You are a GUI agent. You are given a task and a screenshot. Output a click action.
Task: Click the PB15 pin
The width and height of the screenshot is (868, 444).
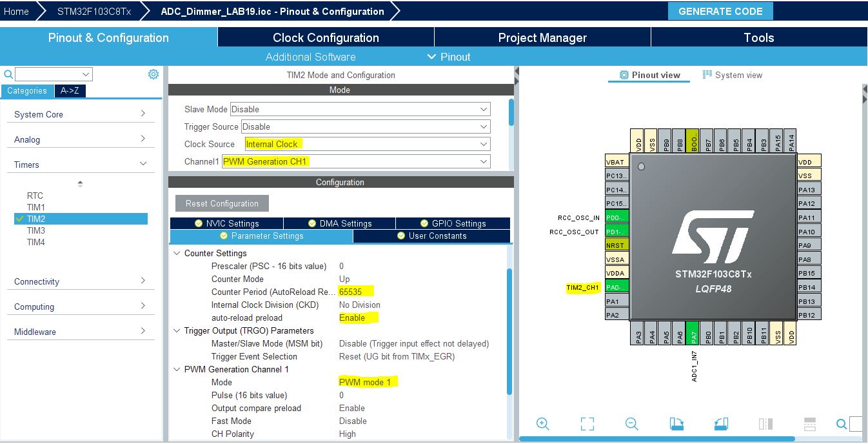tap(809, 273)
